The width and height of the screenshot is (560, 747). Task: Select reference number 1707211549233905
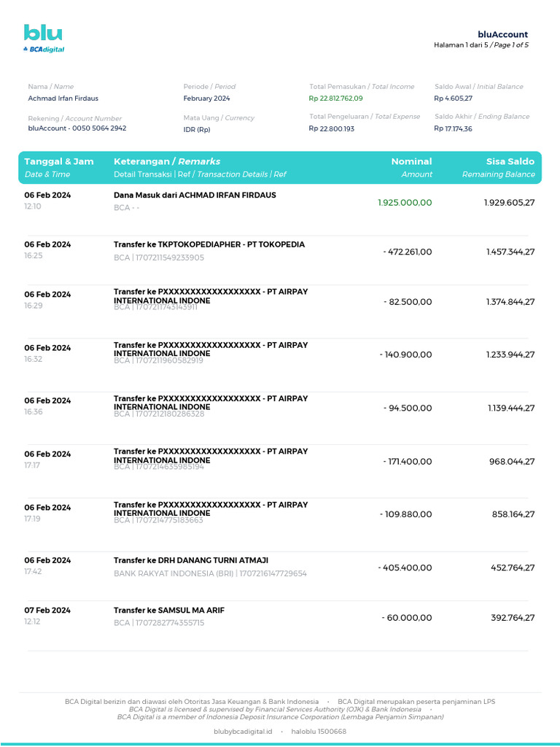point(170,258)
